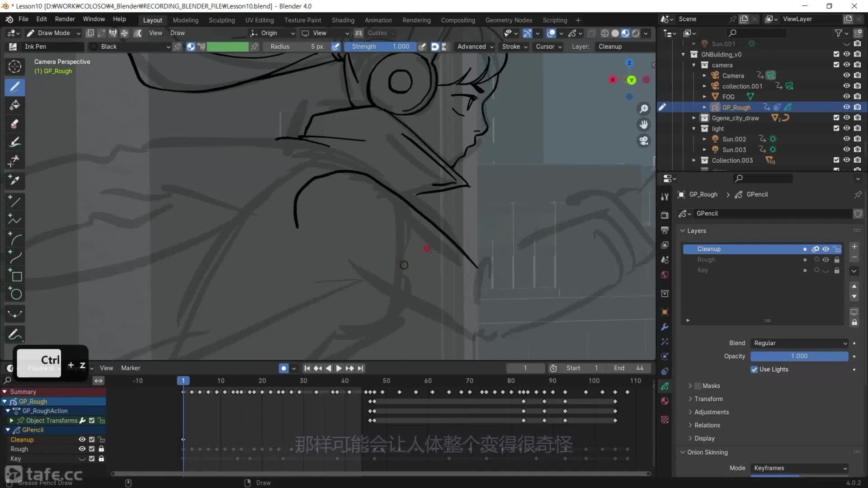
Task: Hide GP_Rough object in the outliner
Action: 846,107
